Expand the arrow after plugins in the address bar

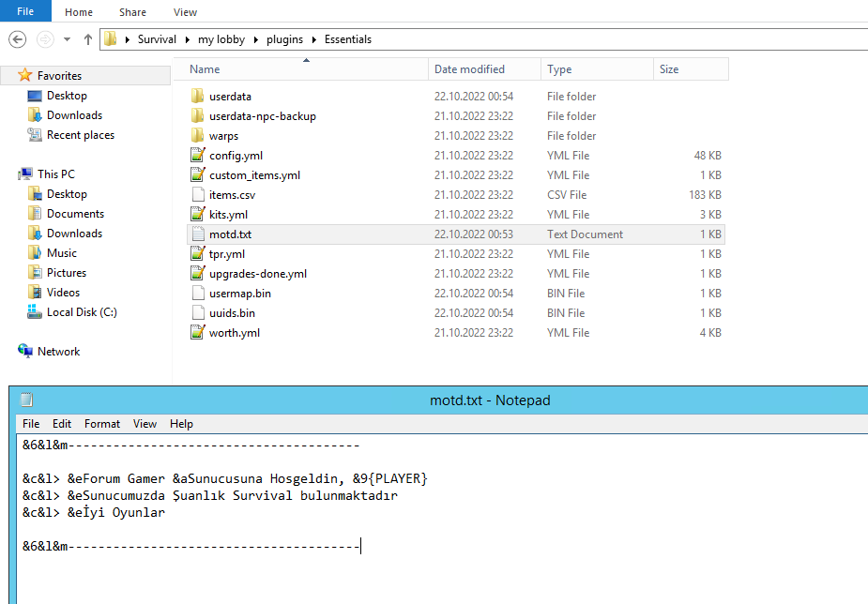point(313,39)
